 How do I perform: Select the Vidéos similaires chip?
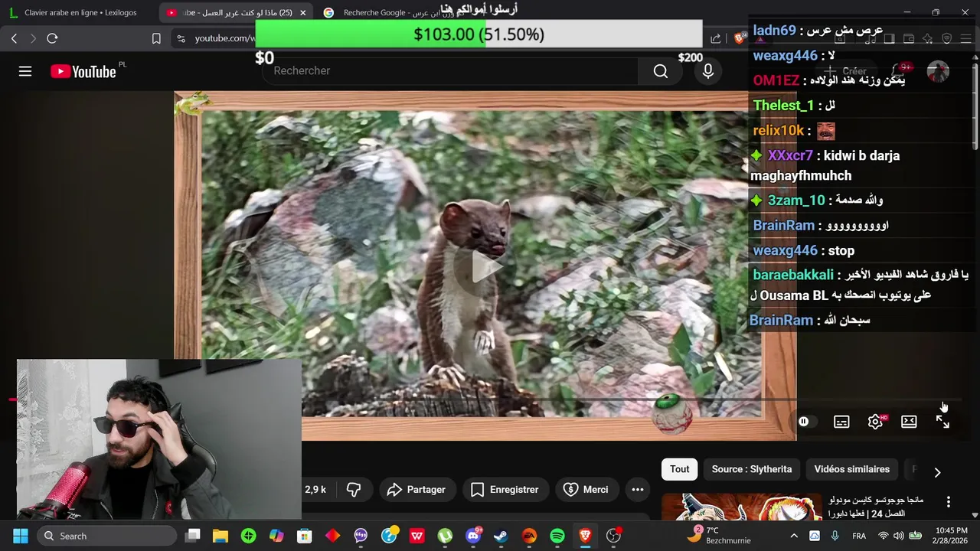coord(852,469)
